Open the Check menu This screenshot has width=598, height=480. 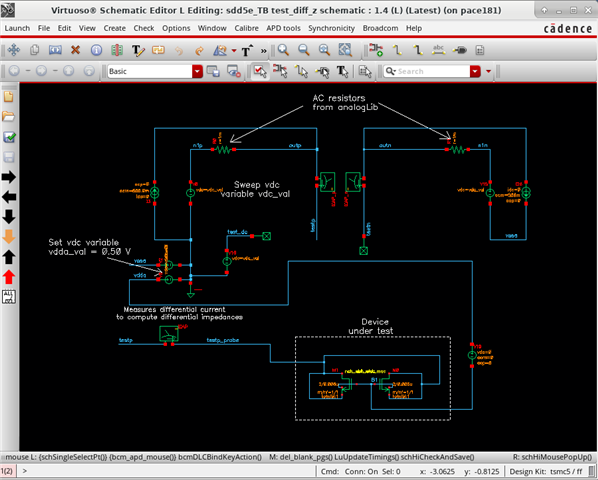pos(144,28)
